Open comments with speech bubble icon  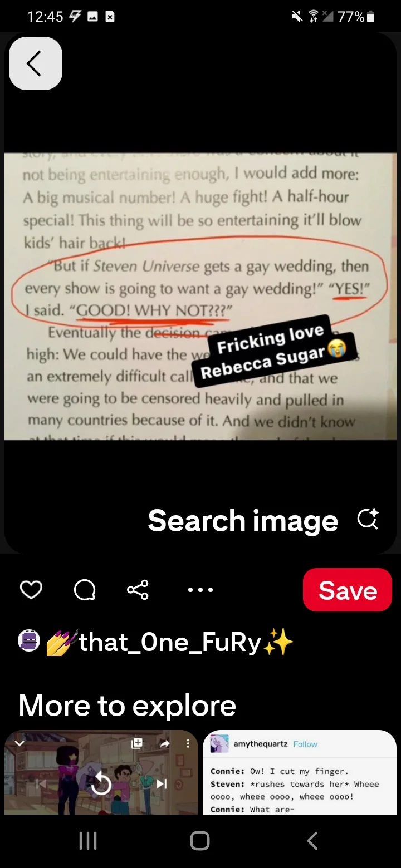(85, 590)
